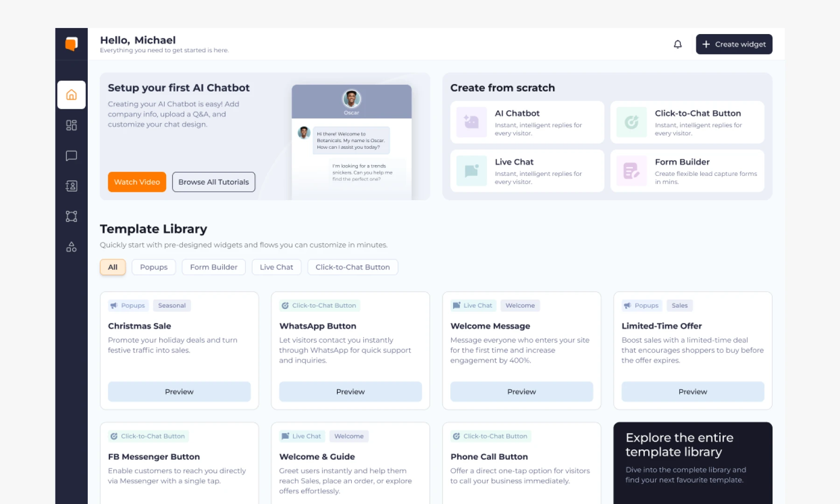Viewport: 840px width, 504px height.
Task: Filter templates by Form Builder
Action: [214, 267]
